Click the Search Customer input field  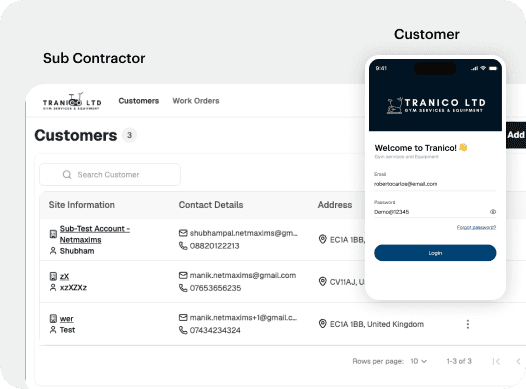[110, 174]
